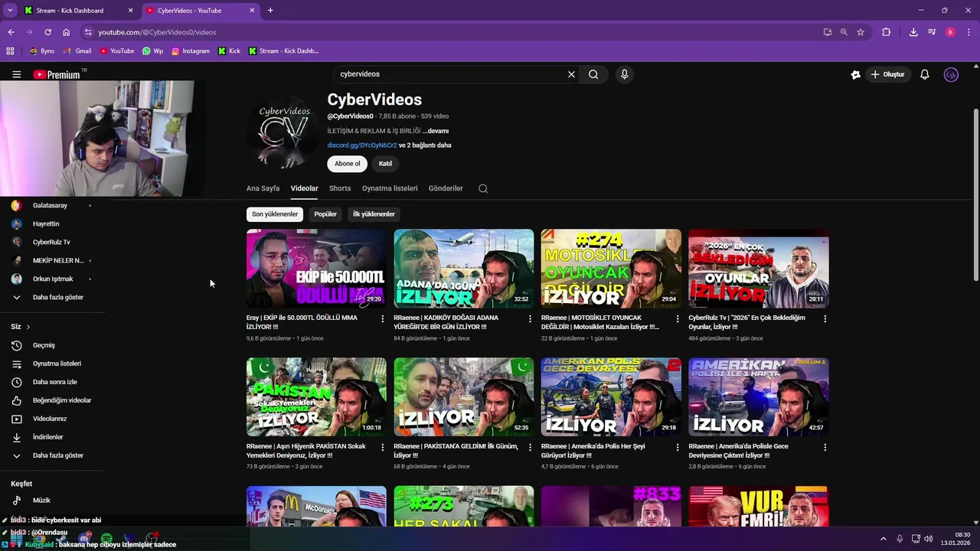980x551 pixels.
Task: Open the Oynatma listeleri channel tab
Action: (390, 188)
